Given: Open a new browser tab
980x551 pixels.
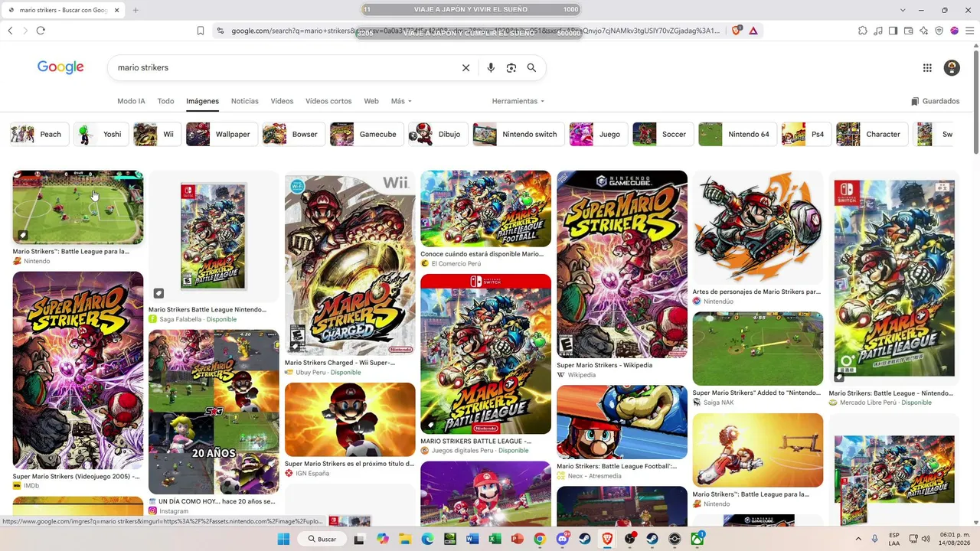Looking at the screenshot, I should tap(136, 10).
